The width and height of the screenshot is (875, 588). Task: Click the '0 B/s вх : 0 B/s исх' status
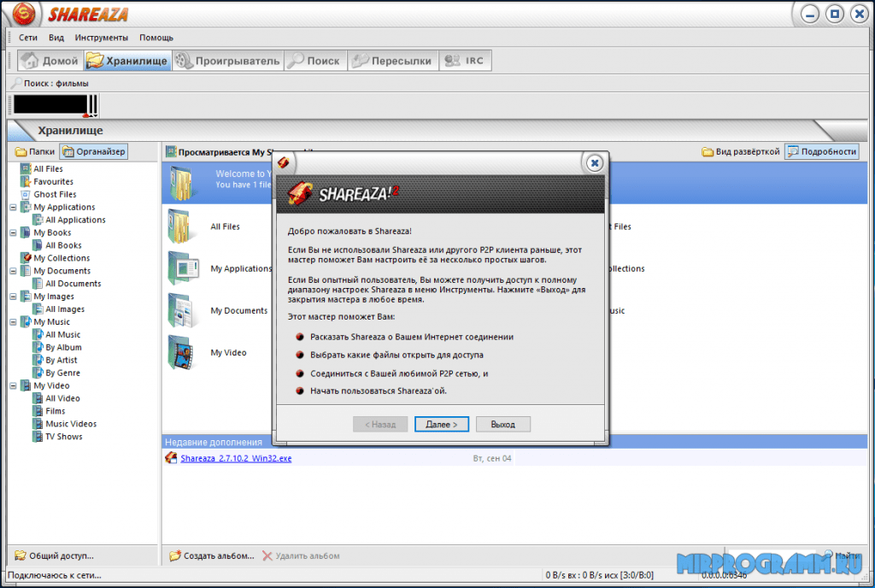click(x=599, y=575)
